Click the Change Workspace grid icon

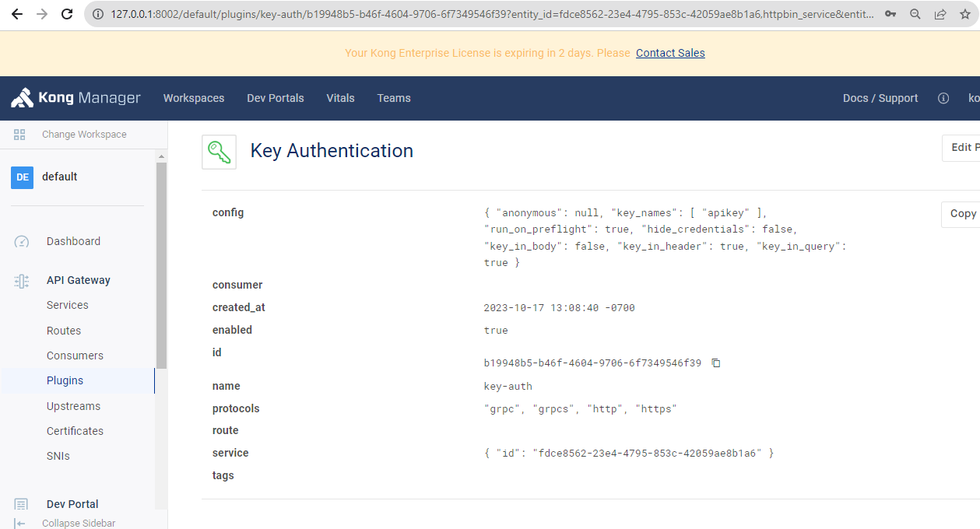tap(19, 134)
